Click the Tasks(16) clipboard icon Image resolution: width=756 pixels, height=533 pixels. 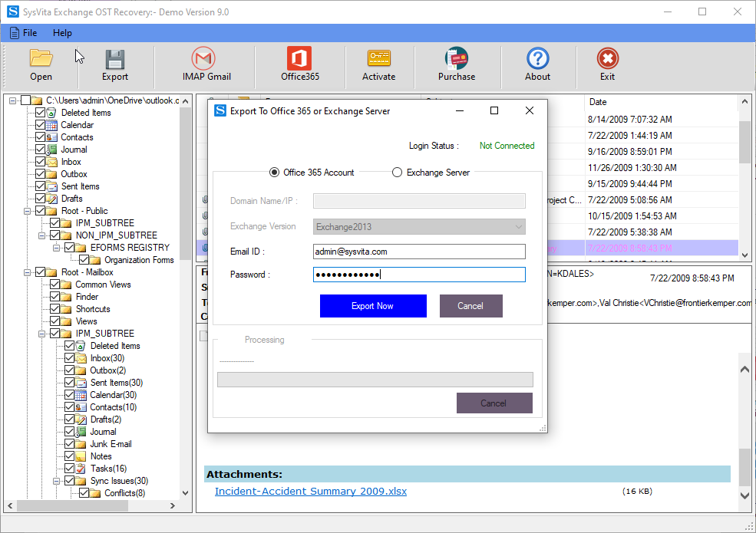[x=81, y=469]
